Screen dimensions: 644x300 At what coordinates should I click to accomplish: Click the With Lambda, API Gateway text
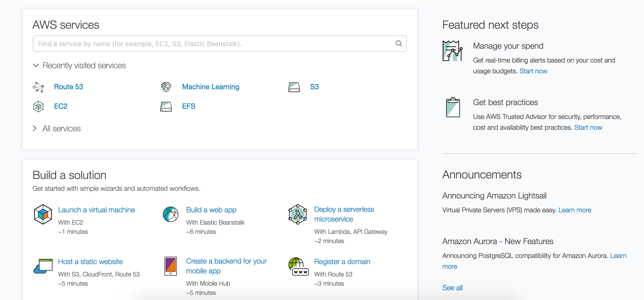[351, 232]
